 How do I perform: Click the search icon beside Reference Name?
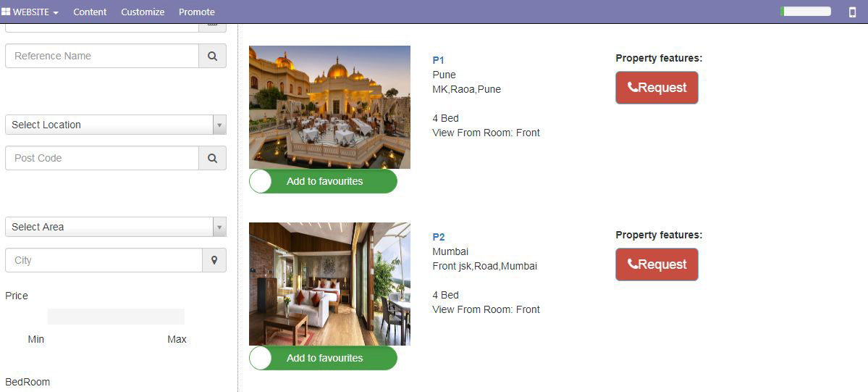click(213, 56)
